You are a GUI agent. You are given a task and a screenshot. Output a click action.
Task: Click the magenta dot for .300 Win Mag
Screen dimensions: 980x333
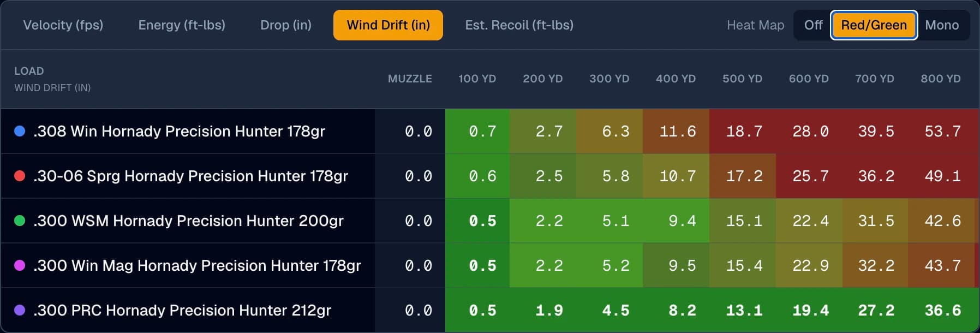click(20, 265)
